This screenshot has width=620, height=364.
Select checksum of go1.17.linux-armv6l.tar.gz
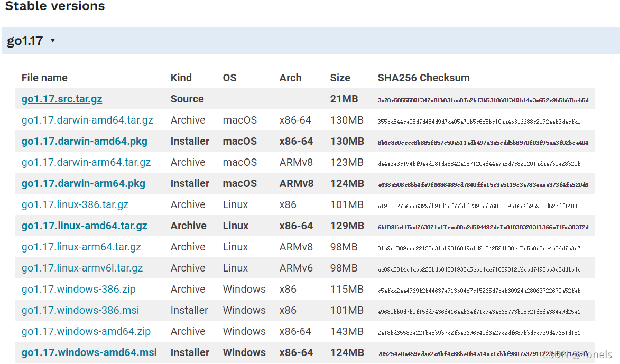click(x=479, y=269)
